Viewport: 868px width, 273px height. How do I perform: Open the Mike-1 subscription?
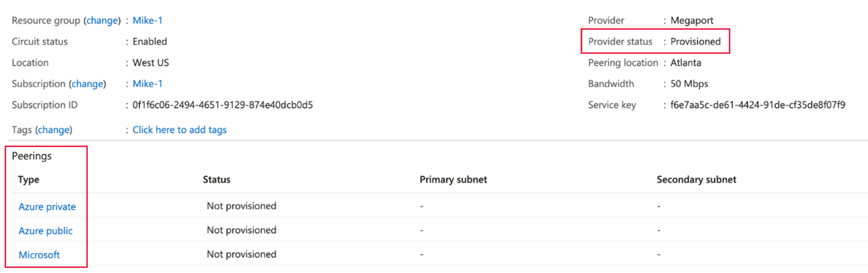147,83
